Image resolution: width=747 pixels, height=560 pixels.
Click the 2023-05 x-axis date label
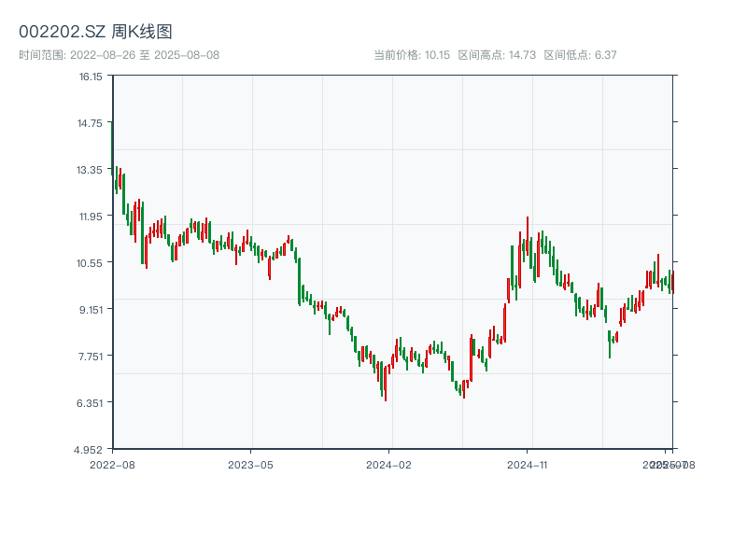(250, 464)
